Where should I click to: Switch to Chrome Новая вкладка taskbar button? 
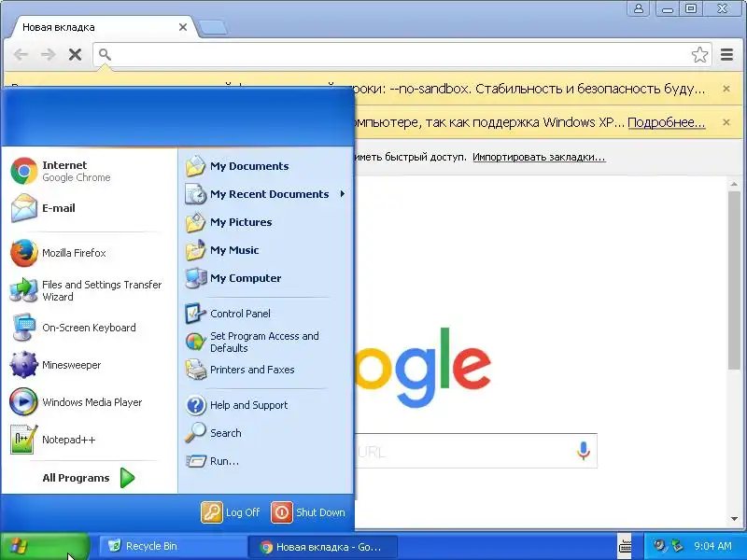[322, 547]
